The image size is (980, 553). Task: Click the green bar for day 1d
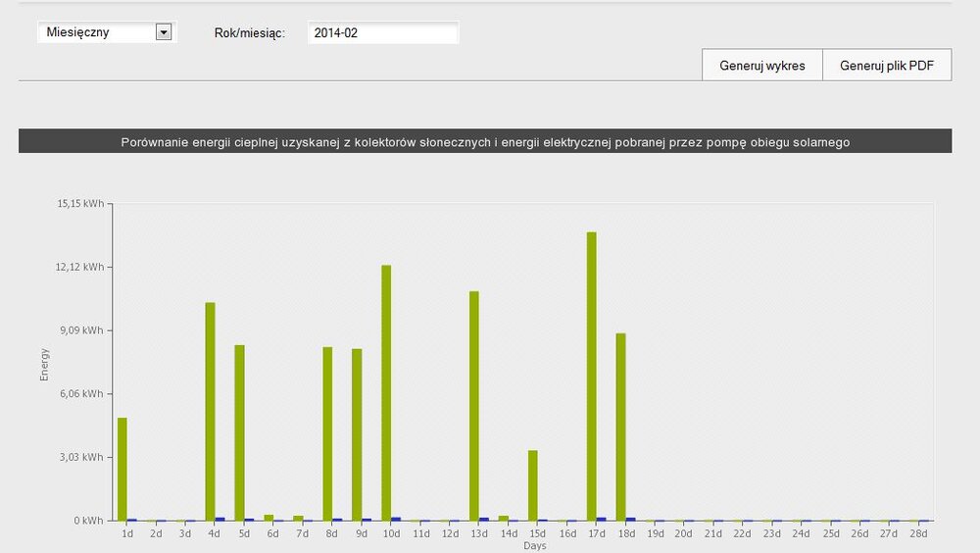click(x=122, y=469)
